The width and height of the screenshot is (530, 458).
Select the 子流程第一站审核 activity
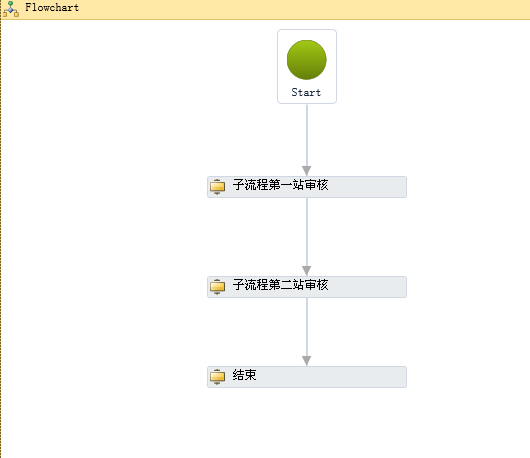tap(307, 187)
